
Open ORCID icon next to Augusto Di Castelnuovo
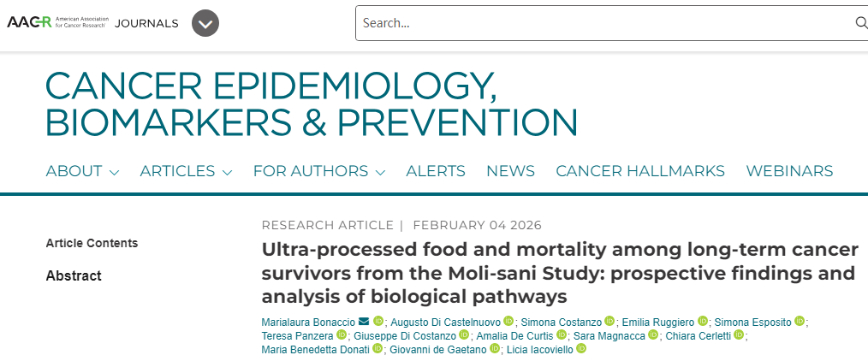[x=508, y=321]
